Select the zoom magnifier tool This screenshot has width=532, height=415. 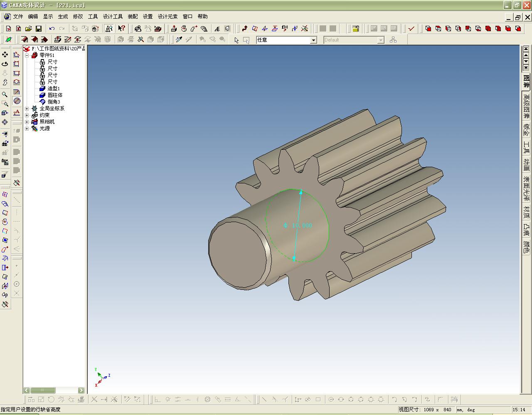[5, 94]
